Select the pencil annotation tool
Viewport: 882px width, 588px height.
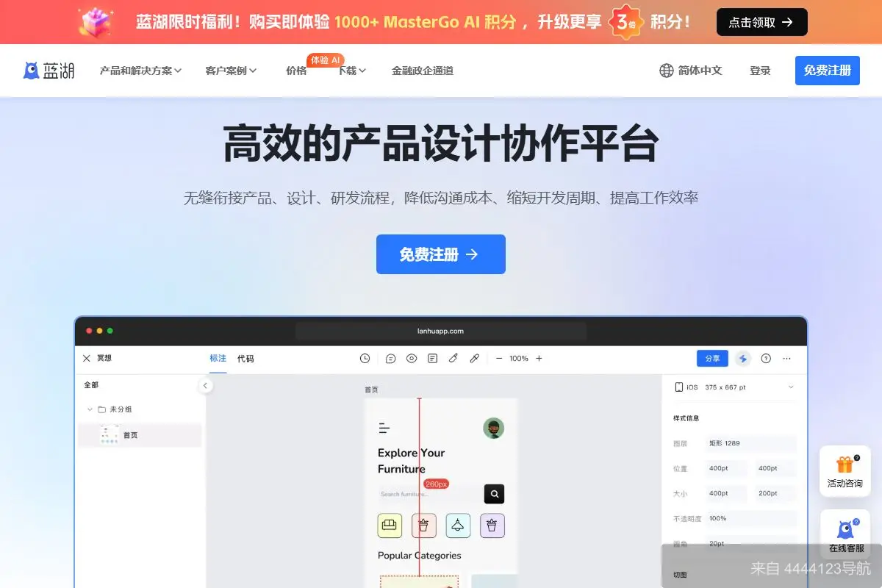pyautogui.click(x=453, y=358)
